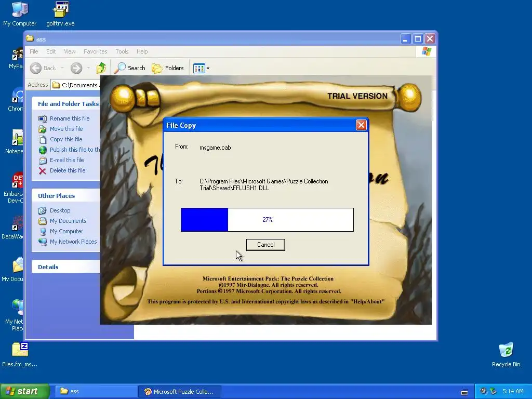The width and height of the screenshot is (532, 399).
Task: Select the MyPaint desktop shortcut
Action: click(x=16, y=58)
